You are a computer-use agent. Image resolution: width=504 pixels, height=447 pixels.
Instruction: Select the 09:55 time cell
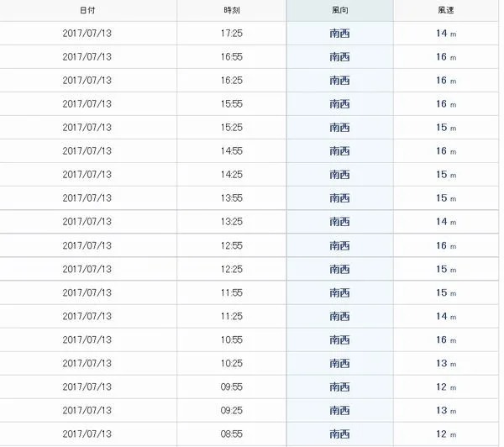(232, 387)
